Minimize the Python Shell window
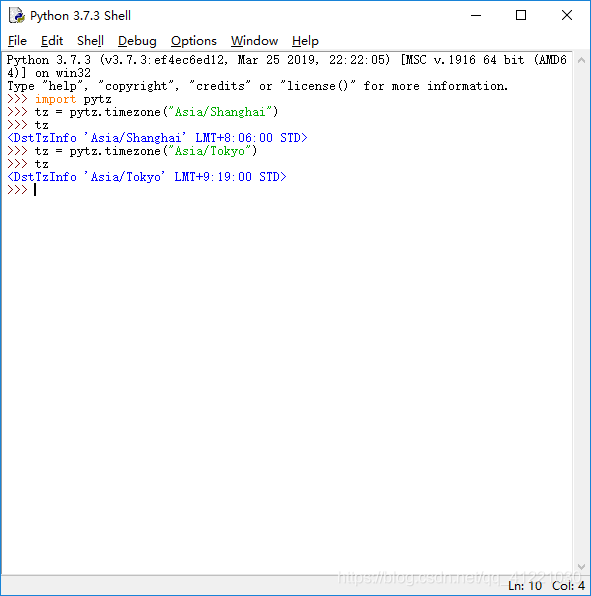 click(476, 16)
